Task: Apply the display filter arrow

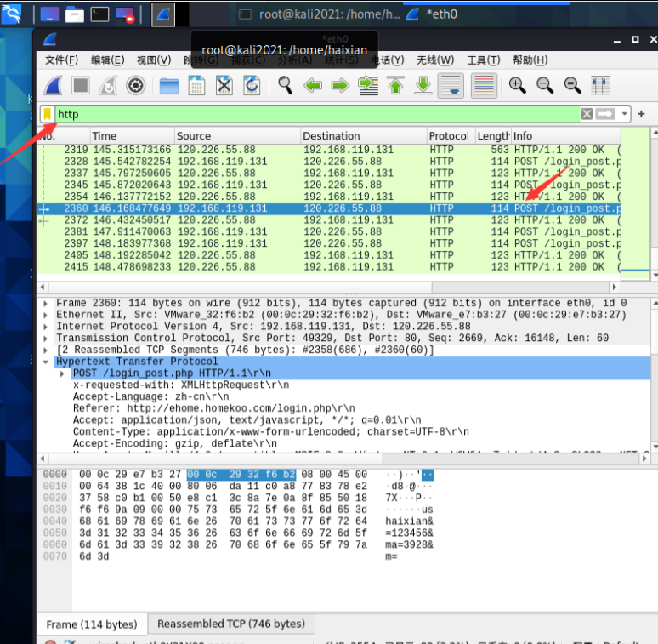Action: coord(605,114)
